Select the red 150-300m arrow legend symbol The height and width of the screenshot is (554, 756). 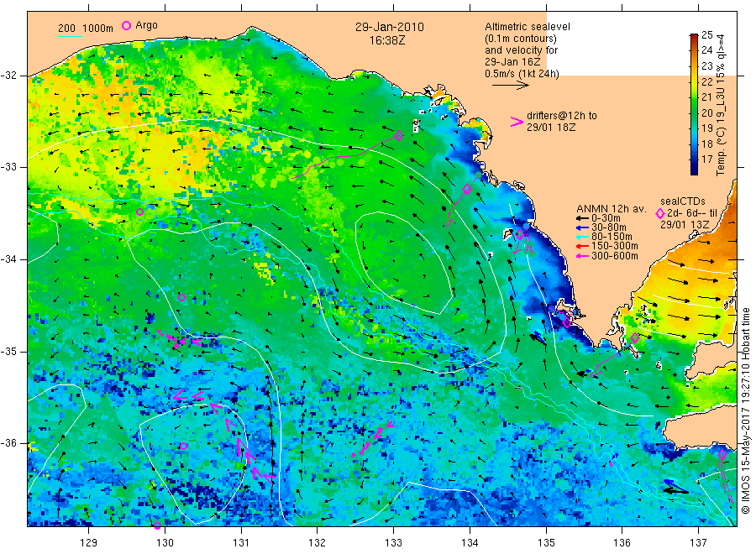click(582, 246)
